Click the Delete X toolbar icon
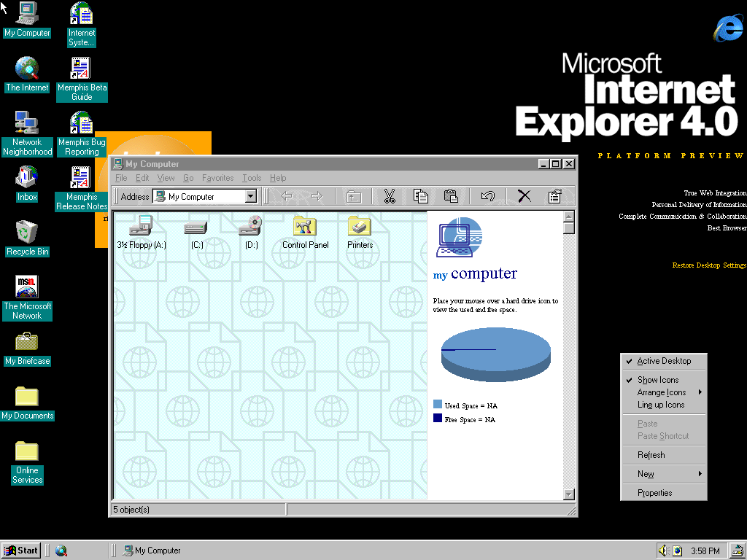 [524, 196]
